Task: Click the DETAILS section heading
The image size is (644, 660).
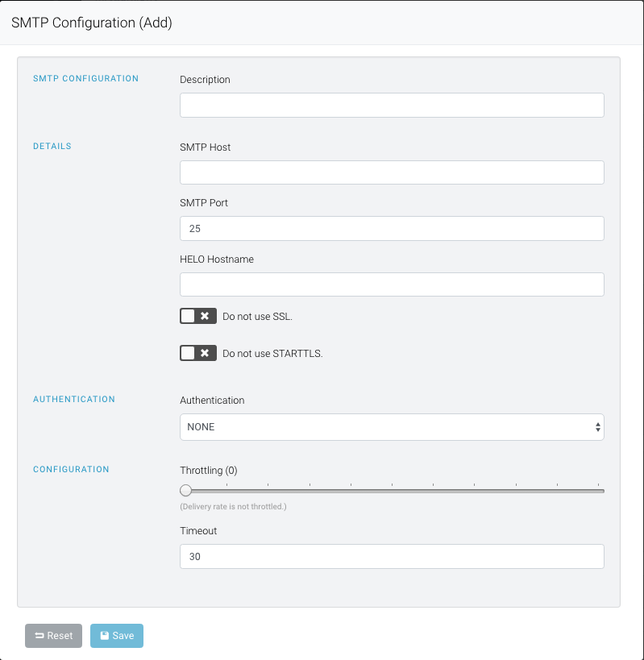Action: [52, 146]
